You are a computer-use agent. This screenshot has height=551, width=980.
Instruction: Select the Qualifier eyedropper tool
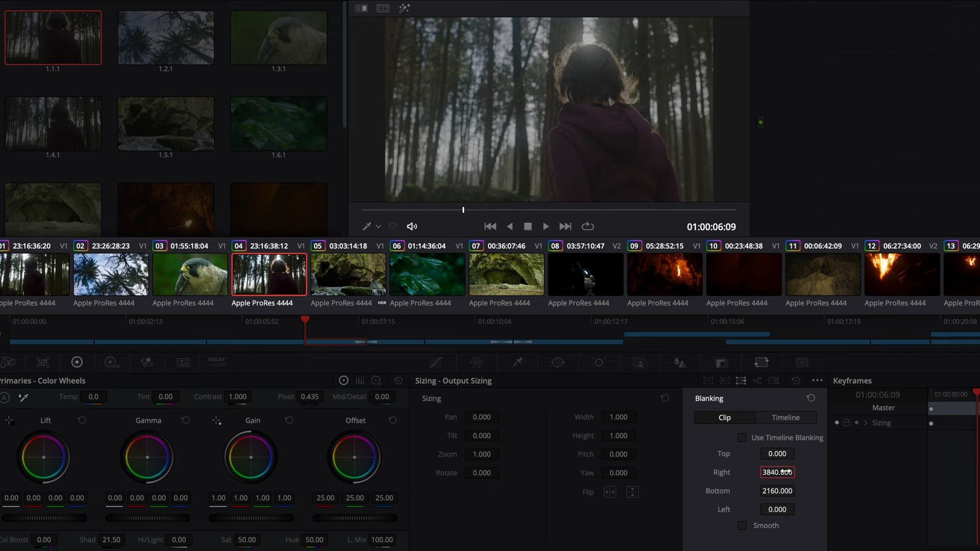click(x=518, y=362)
